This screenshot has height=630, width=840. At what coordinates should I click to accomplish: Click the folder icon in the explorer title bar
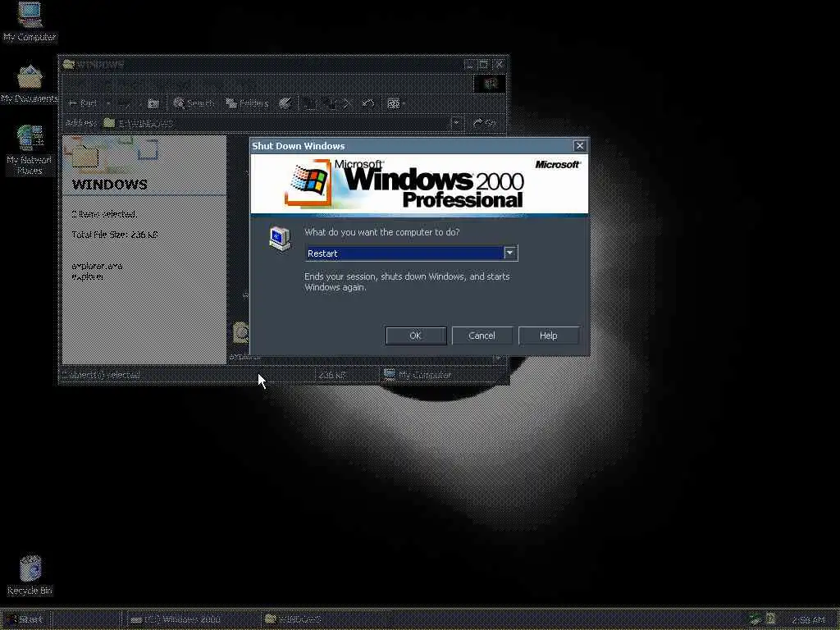(68, 65)
